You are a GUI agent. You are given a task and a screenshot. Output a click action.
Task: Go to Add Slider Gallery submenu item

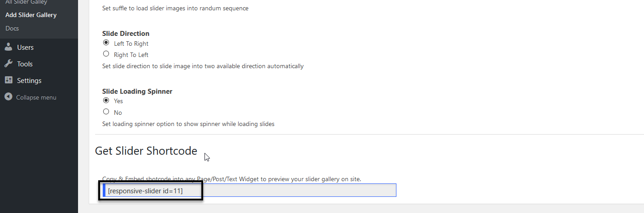point(31,15)
